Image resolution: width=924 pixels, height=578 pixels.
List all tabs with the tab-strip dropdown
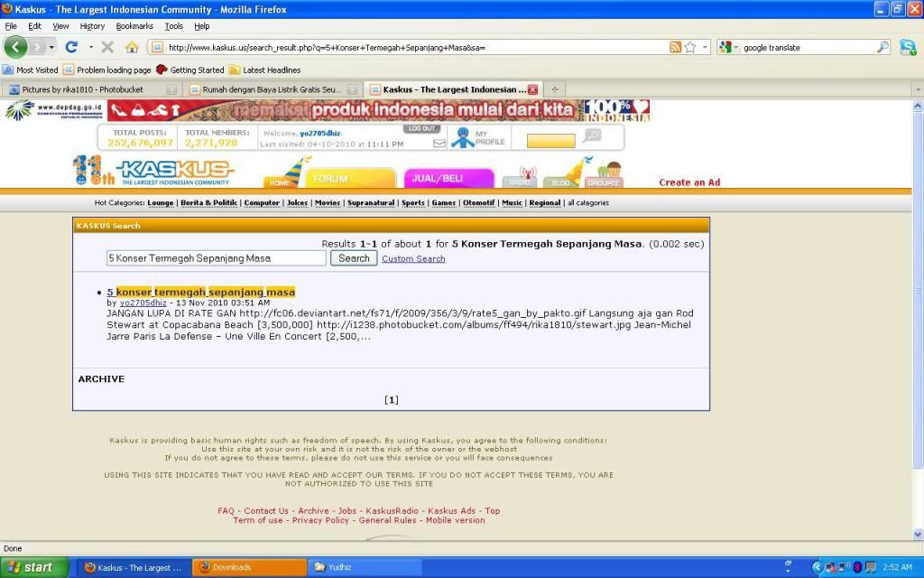click(918, 89)
